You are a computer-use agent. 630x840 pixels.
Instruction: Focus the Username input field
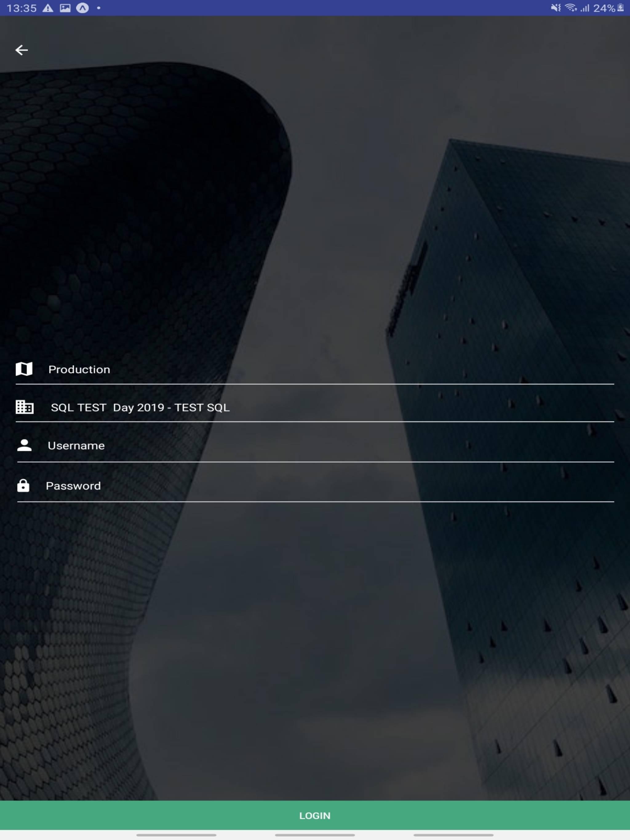(315, 446)
